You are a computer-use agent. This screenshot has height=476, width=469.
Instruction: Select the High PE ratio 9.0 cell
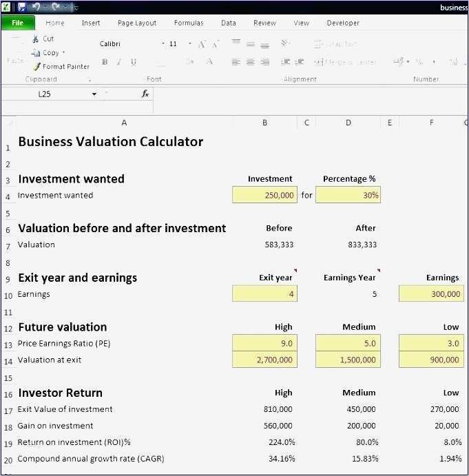pos(264,343)
